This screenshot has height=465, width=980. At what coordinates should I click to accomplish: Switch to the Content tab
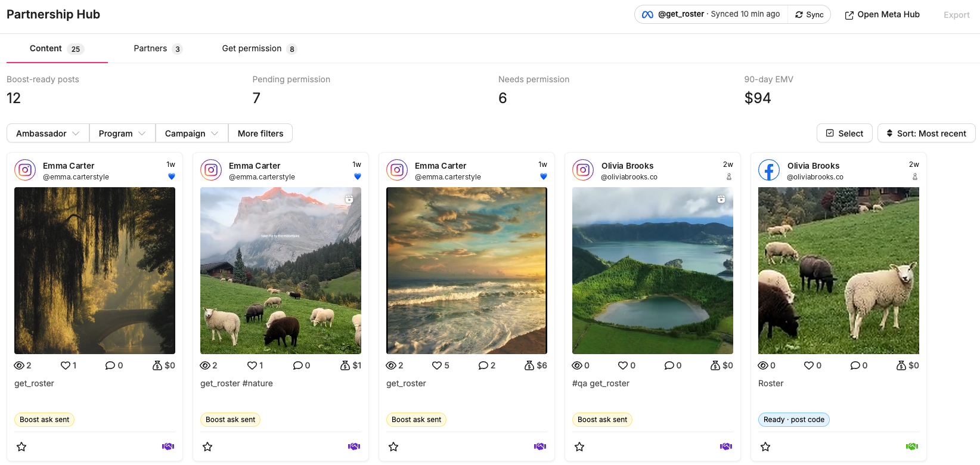tap(57, 49)
